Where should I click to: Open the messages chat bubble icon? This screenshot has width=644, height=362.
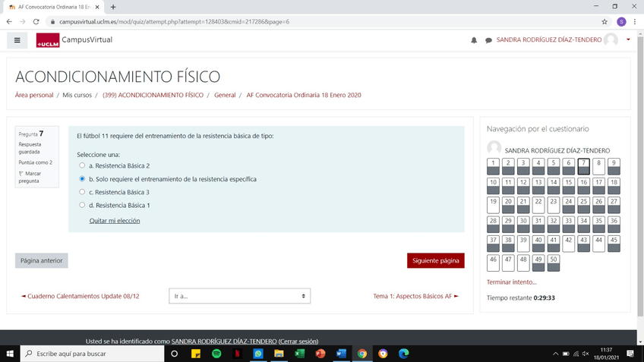[488, 40]
